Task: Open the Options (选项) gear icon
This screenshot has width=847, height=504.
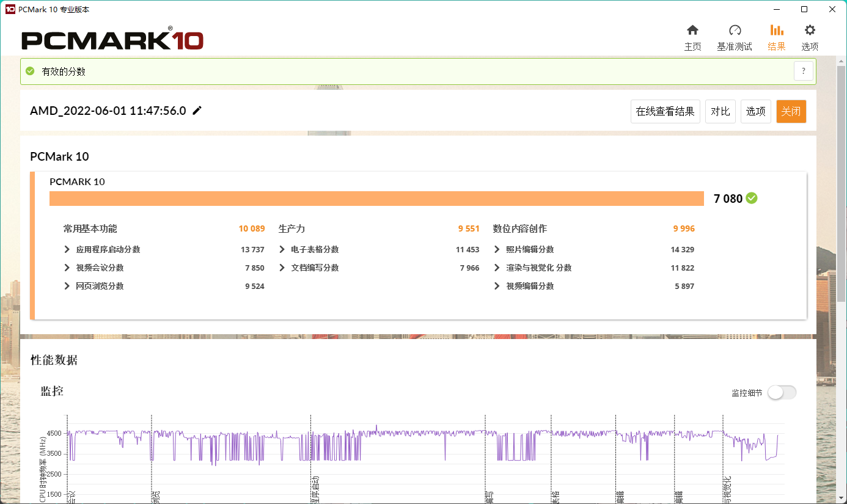Action: (810, 31)
